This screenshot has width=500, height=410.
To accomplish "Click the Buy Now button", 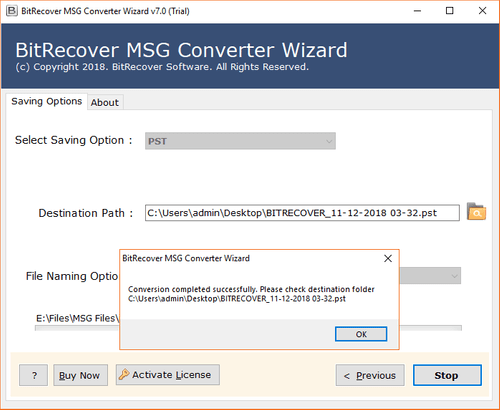I will pyautogui.click(x=80, y=375).
